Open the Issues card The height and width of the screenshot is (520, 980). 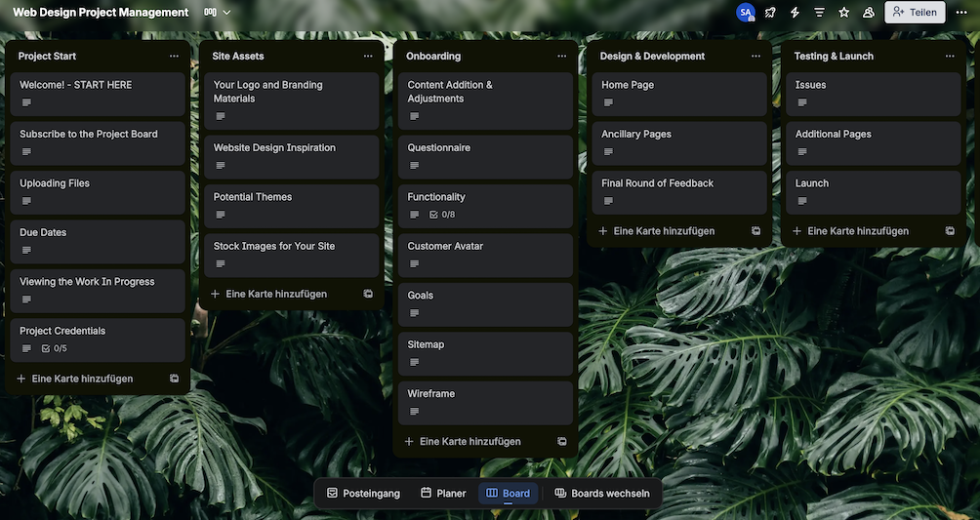pyautogui.click(x=874, y=94)
